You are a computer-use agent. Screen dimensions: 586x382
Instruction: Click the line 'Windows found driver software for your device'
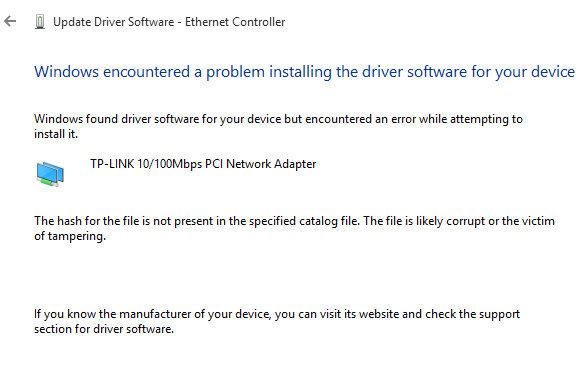coord(278,119)
